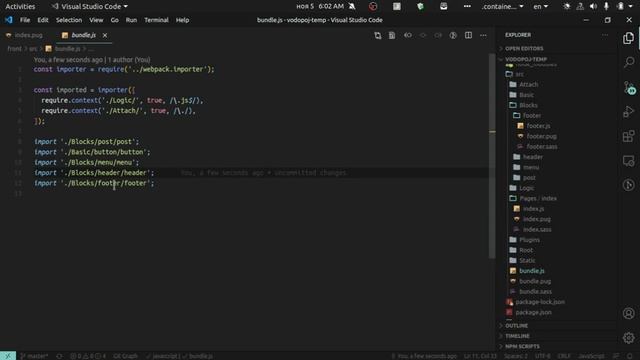Open the en keyboard layout dropdown

point(540,7)
